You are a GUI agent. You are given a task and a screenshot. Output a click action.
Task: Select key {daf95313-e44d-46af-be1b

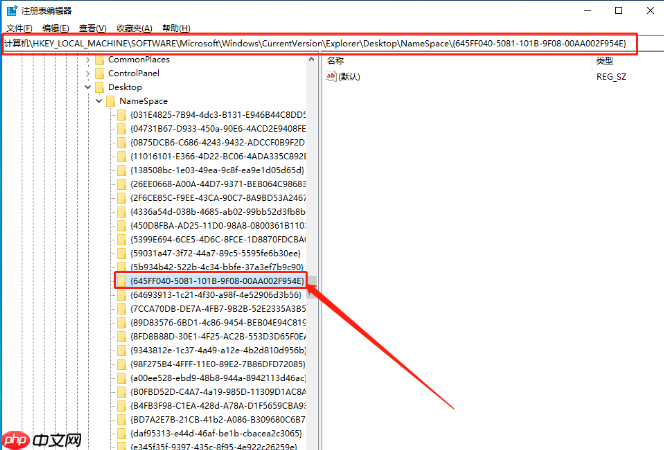click(x=216, y=433)
